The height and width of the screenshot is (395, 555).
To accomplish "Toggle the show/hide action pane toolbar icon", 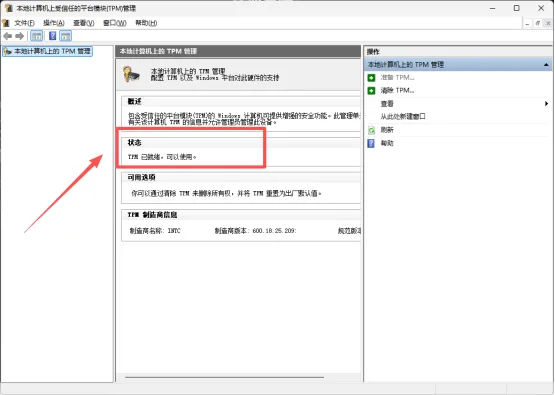I will point(65,36).
